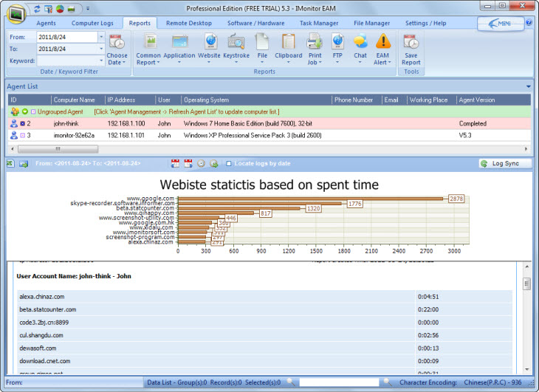
Task: Expand the Keyword dropdown list
Action: [x=100, y=61]
